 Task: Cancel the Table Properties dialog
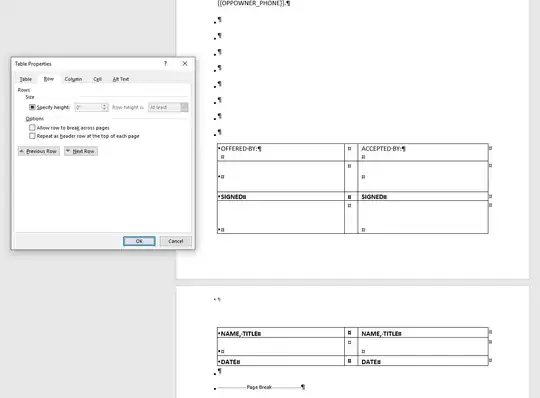176,241
